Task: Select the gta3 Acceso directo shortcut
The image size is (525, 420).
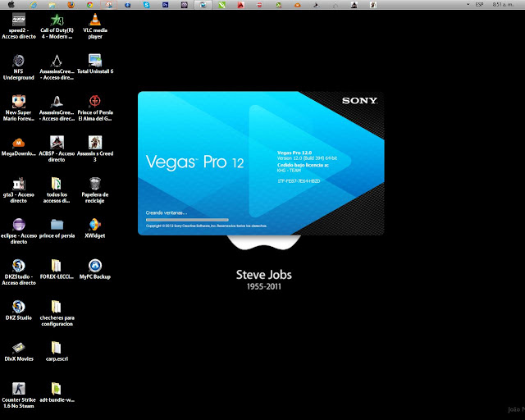Action: pos(19,190)
